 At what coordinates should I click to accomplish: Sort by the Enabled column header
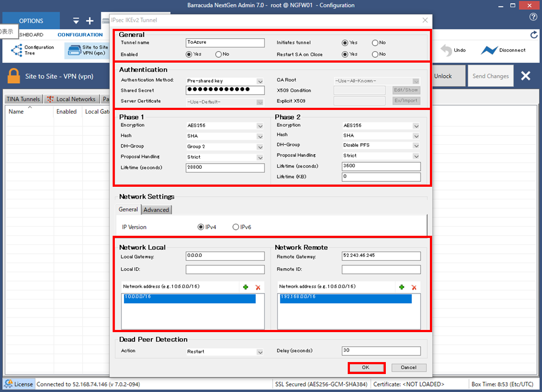[x=66, y=112]
